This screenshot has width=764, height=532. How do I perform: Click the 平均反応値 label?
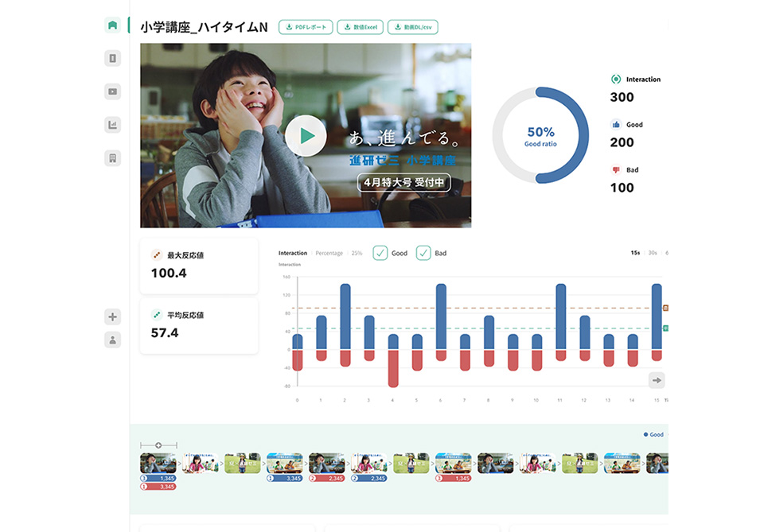pyautogui.click(x=185, y=315)
